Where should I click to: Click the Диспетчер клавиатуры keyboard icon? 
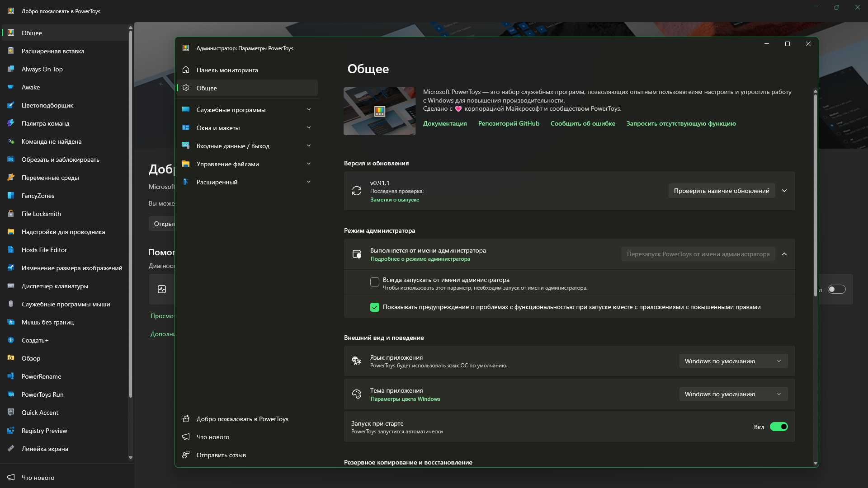tap(11, 286)
